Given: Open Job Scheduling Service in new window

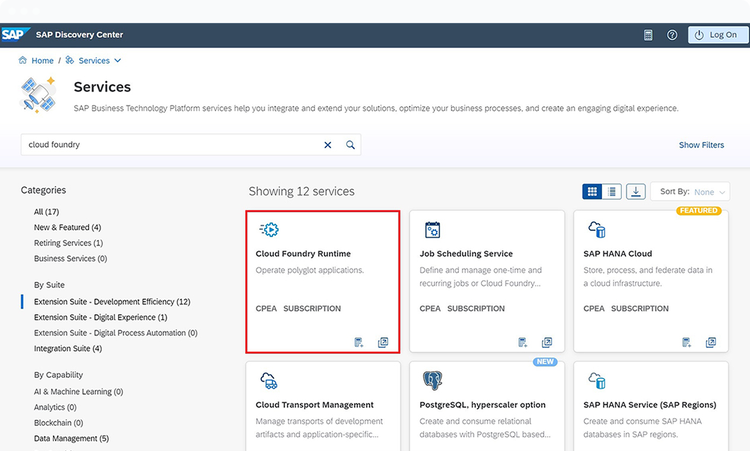Looking at the screenshot, I should pyautogui.click(x=547, y=342).
